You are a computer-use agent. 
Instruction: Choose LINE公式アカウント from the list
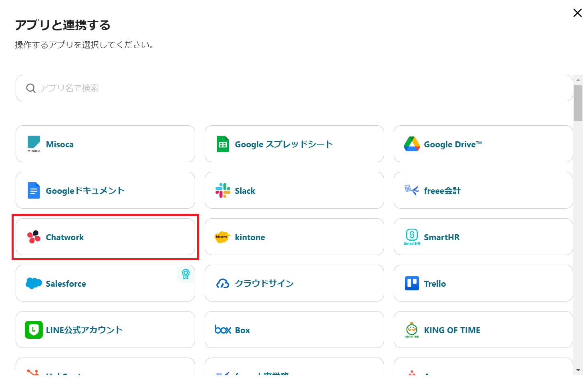105,330
